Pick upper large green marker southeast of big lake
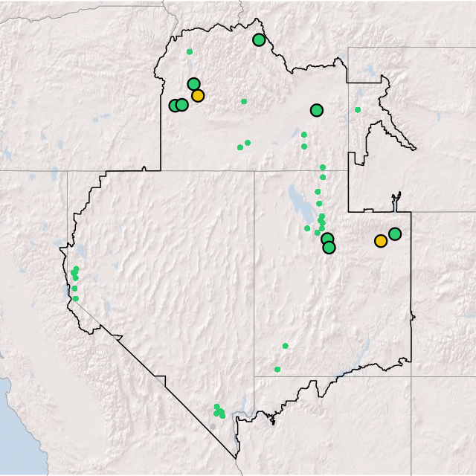 click(x=327, y=239)
